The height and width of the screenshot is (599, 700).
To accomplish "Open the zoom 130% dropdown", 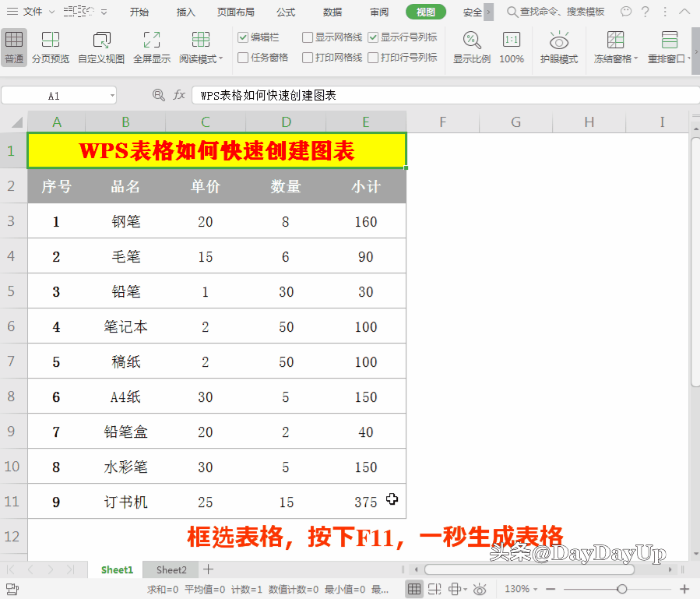I will click(x=535, y=589).
